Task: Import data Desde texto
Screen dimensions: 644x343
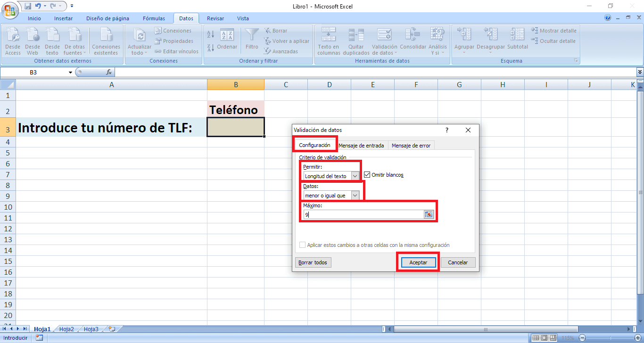Action: click(52, 41)
